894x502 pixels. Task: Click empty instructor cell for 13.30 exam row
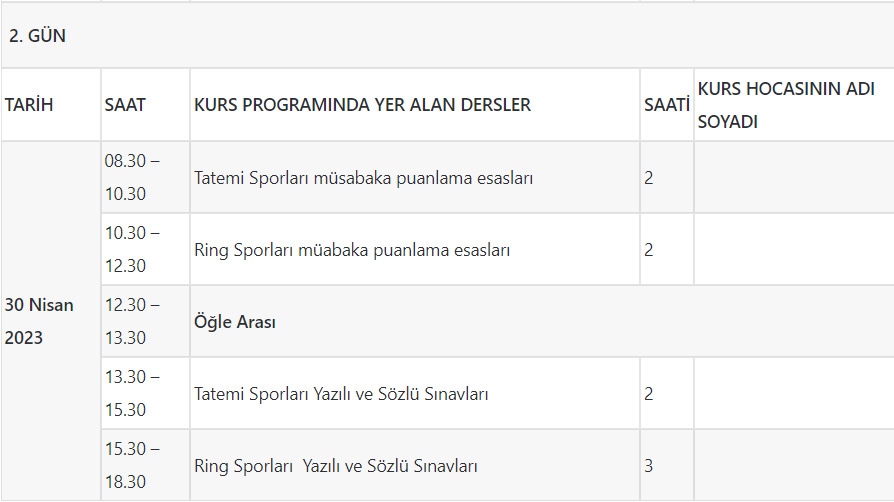coord(794,394)
